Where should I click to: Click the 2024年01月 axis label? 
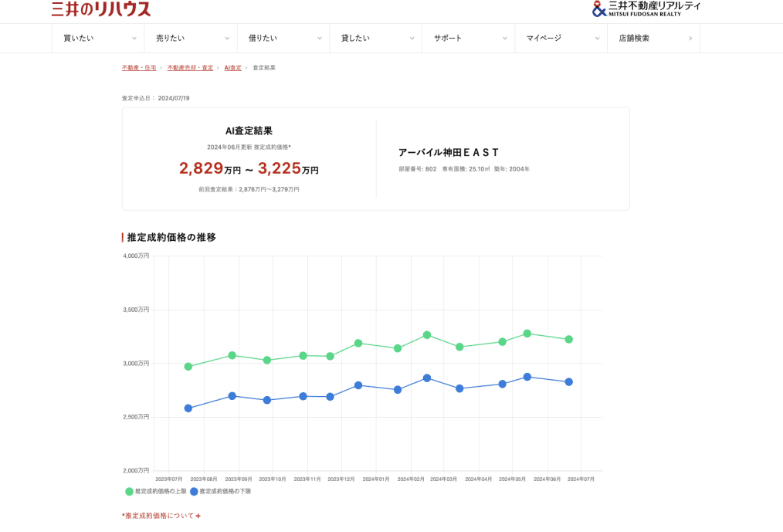click(x=376, y=479)
